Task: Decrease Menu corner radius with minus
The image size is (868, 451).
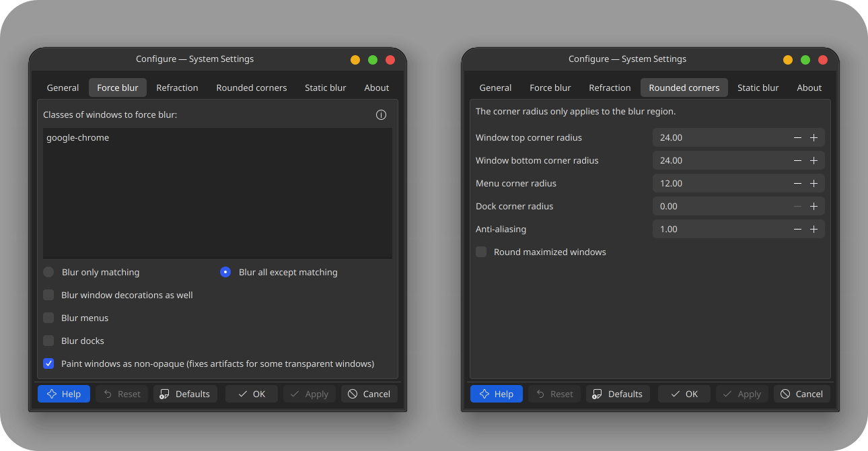Action: pyautogui.click(x=797, y=183)
